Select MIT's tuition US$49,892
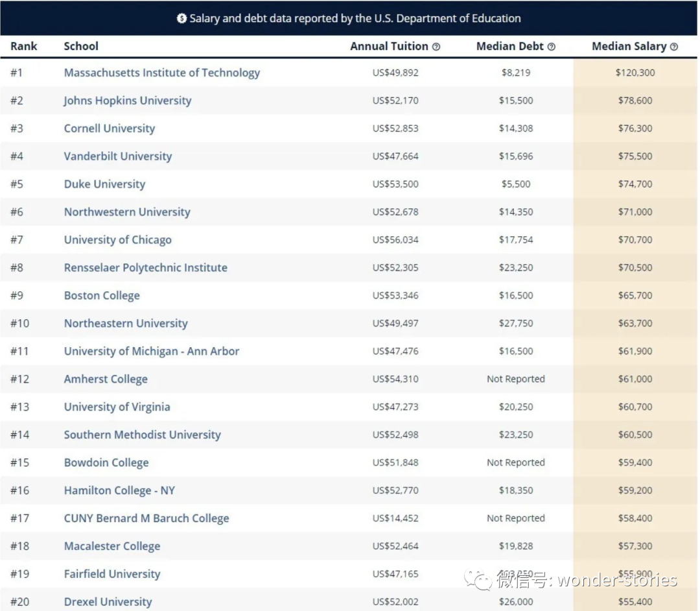The image size is (700, 611). 395,73
